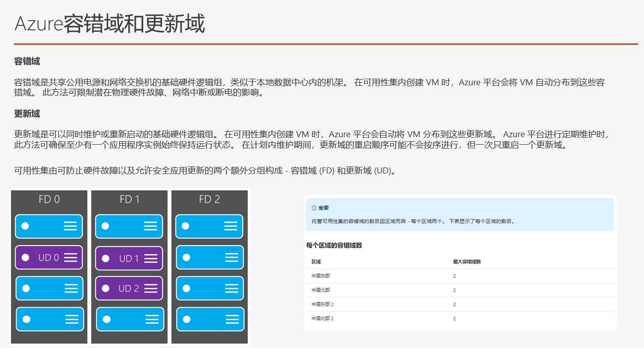Click the menu lines icon on UD 1 server
This screenshot has height=348, width=644.
[x=150, y=258]
